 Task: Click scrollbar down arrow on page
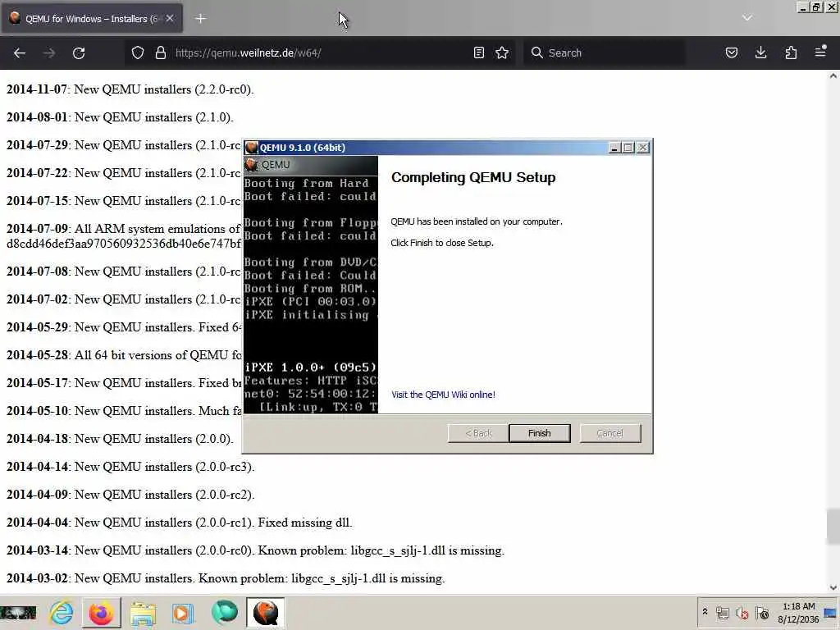pos(833,587)
